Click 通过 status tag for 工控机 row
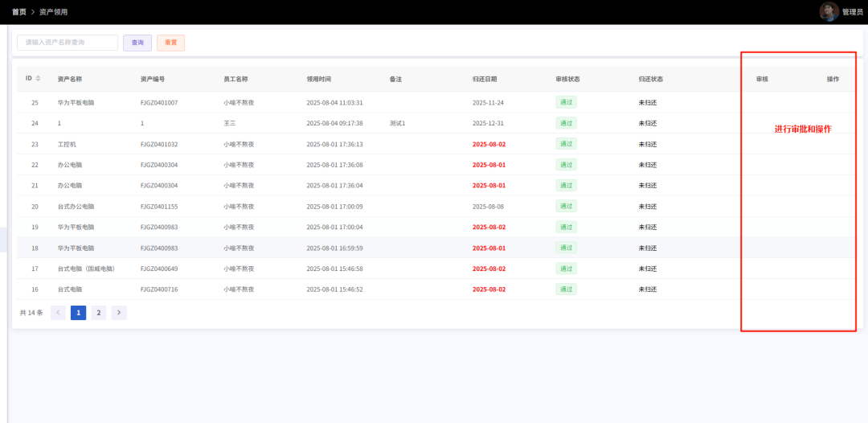This screenshot has width=868, height=423. [x=566, y=144]
